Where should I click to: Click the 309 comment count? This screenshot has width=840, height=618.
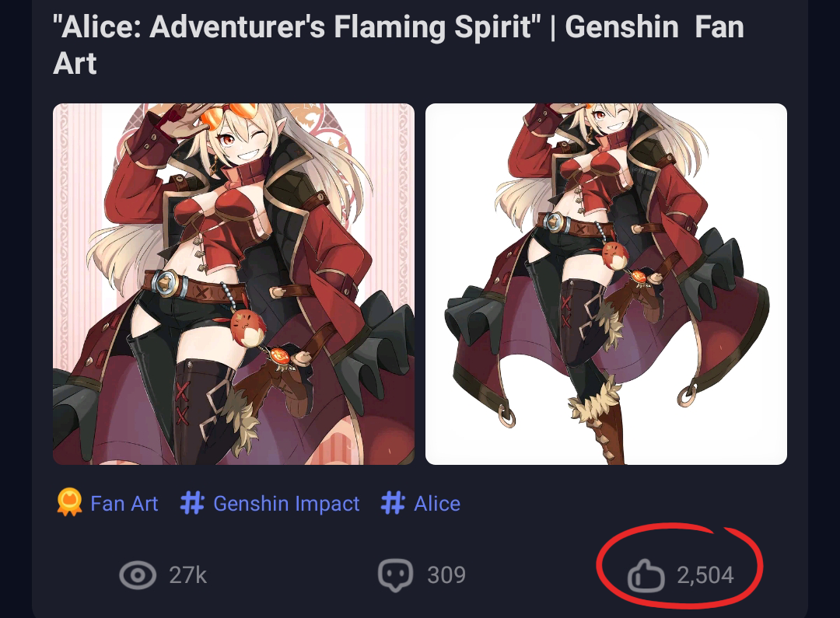click(446, 575)
